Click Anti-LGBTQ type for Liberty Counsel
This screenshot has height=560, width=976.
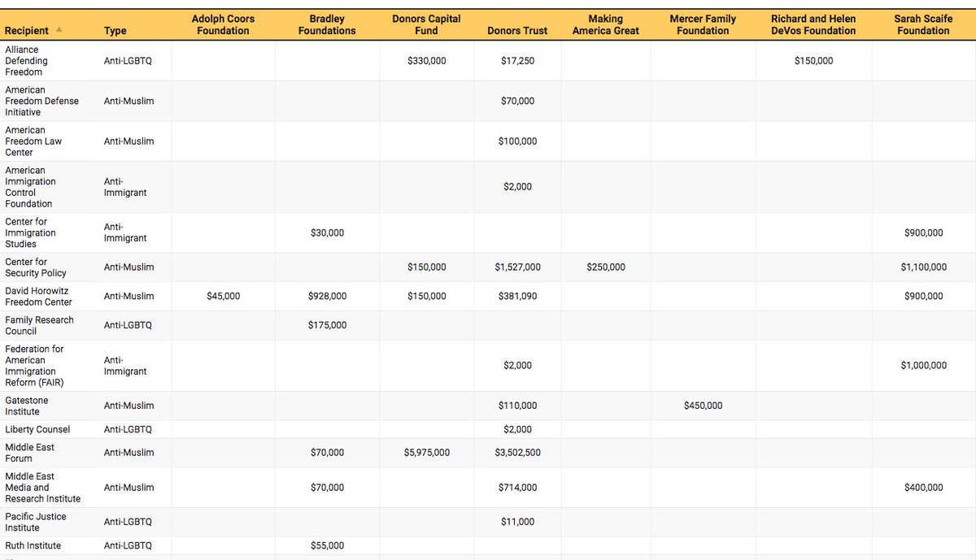(128, 429)
